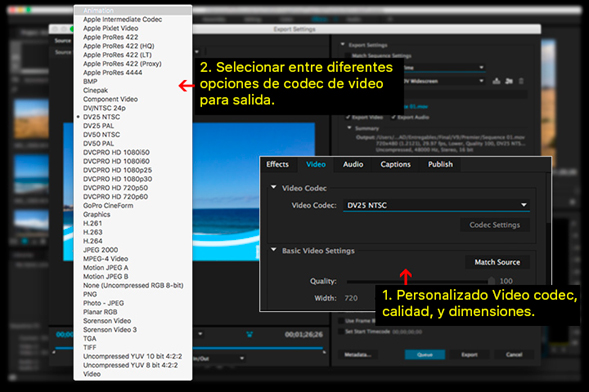
Task: Pick Apple Intermediate Codec option
Action: click(x=133, y=19)
